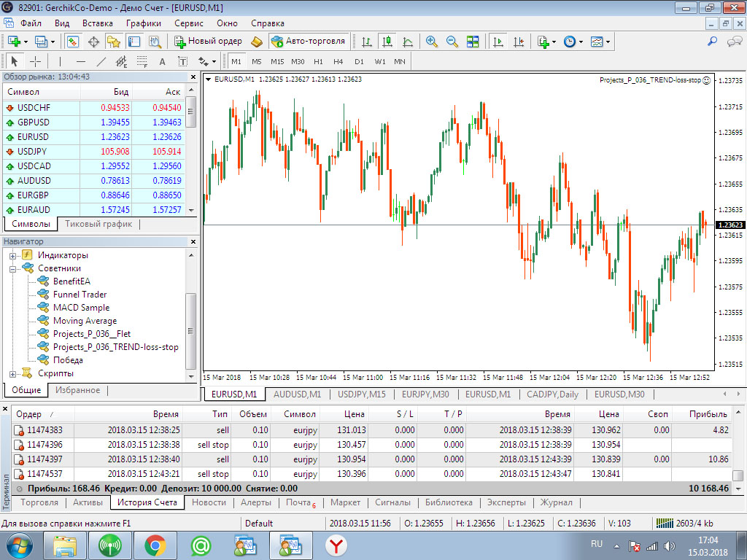Open the Вставка menu
The height and width of the screenshot is (560, 747).
[98, 23]
